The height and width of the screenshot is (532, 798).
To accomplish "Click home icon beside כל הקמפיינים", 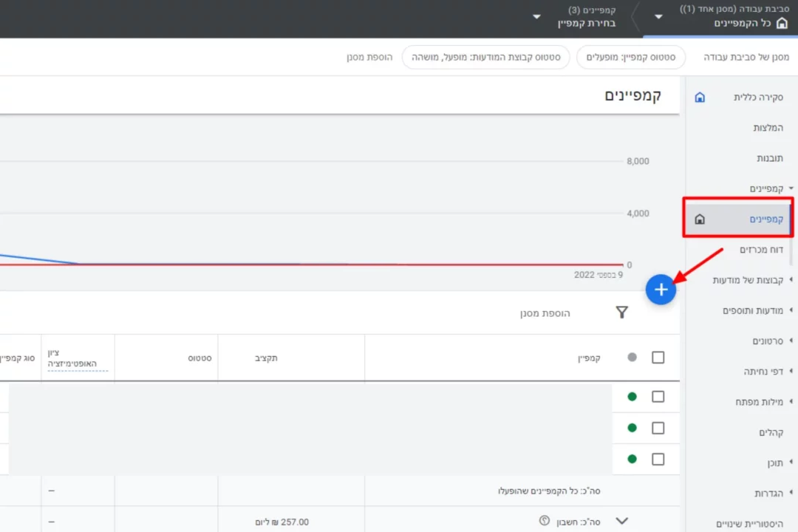I will click(782, 23).
